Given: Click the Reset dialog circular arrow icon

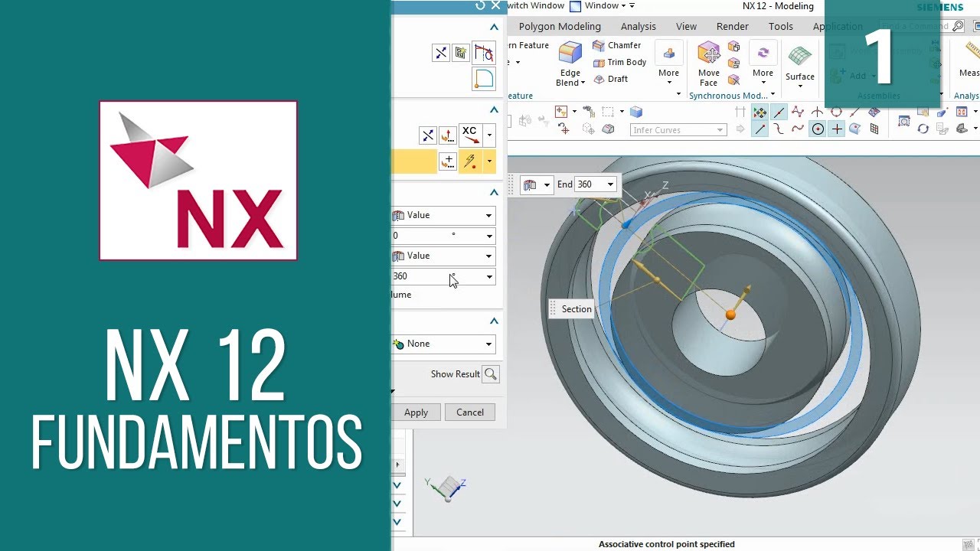Looking at the screenshot, I should 480,5.
